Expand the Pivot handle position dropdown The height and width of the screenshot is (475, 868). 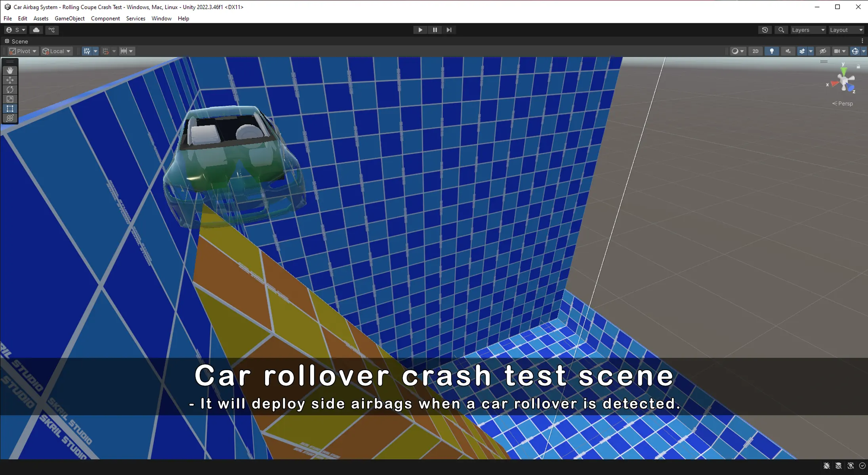[23, 51]
